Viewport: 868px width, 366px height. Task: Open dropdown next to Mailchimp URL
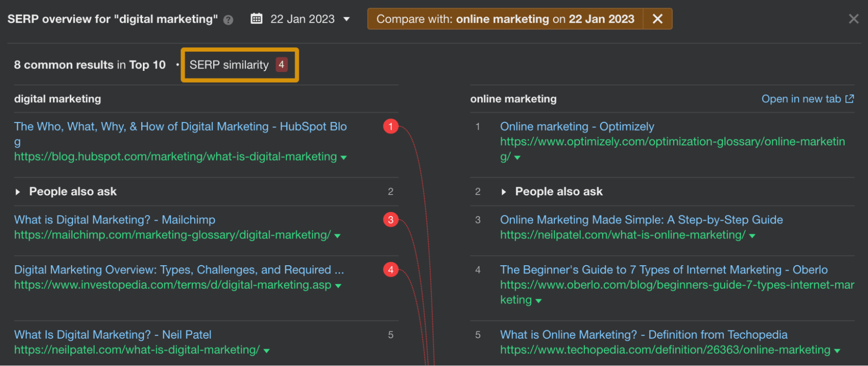pos(337,236)
